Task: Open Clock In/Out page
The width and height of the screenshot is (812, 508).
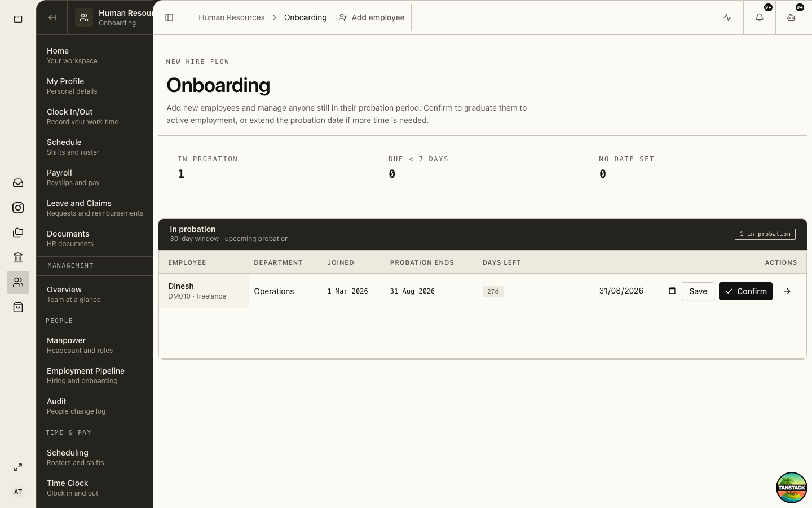Action: pyautogui.click(x=95, y=116)
